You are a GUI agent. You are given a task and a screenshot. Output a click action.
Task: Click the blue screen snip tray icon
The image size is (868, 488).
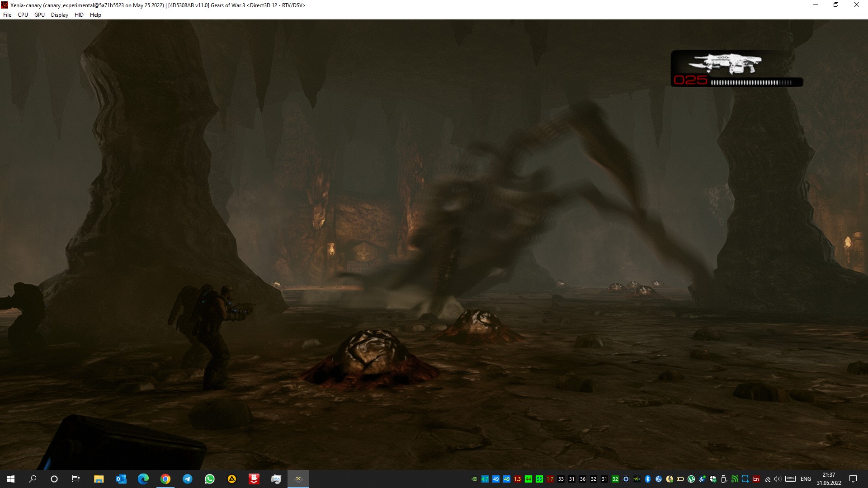745,479
